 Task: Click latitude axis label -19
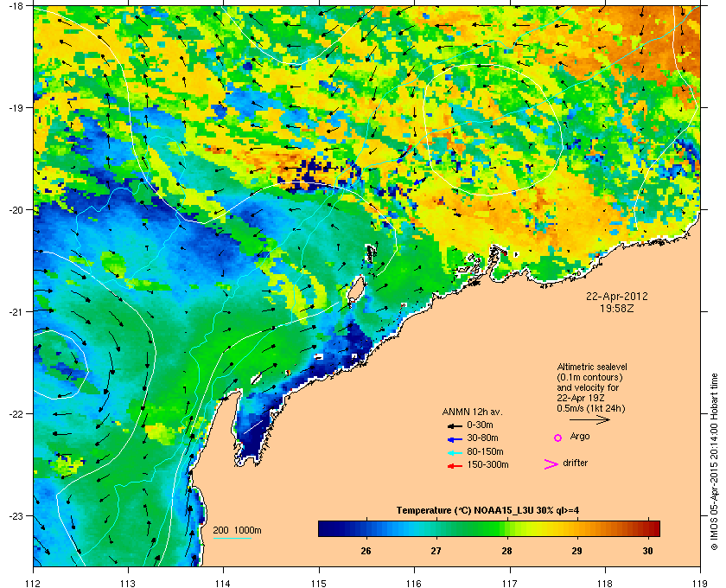(16, 108)
